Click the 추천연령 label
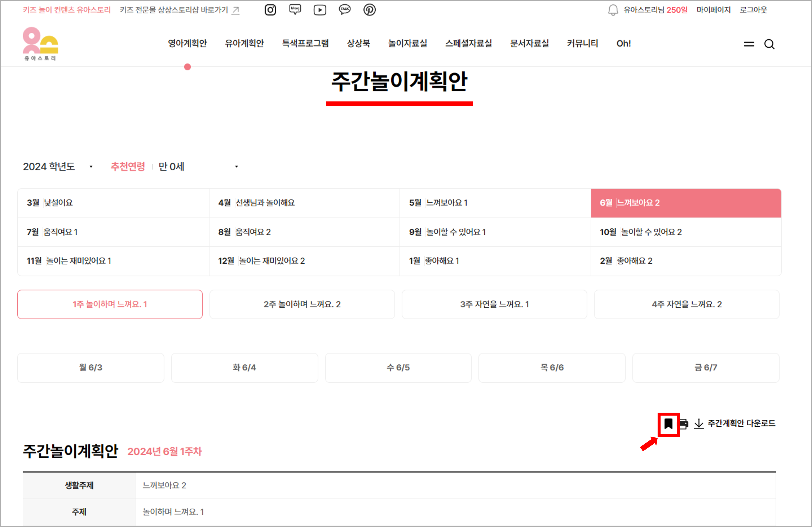 [x=128, y=167]
